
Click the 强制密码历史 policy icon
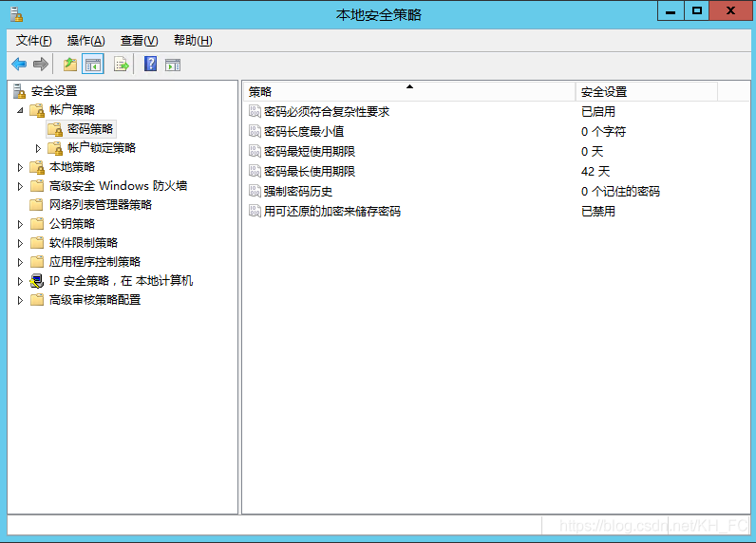pyautogui.click(x=255, y=191)
